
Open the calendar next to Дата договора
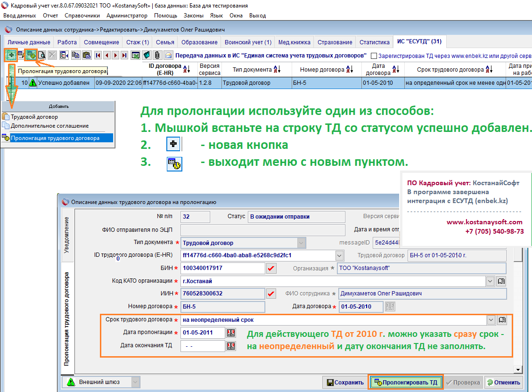(x=390, y=307)
